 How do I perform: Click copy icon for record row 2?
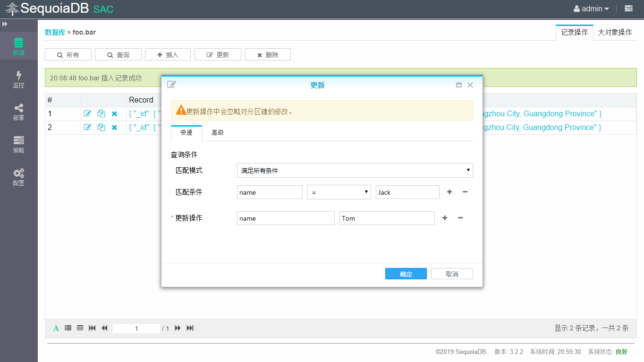click(101, 128)
